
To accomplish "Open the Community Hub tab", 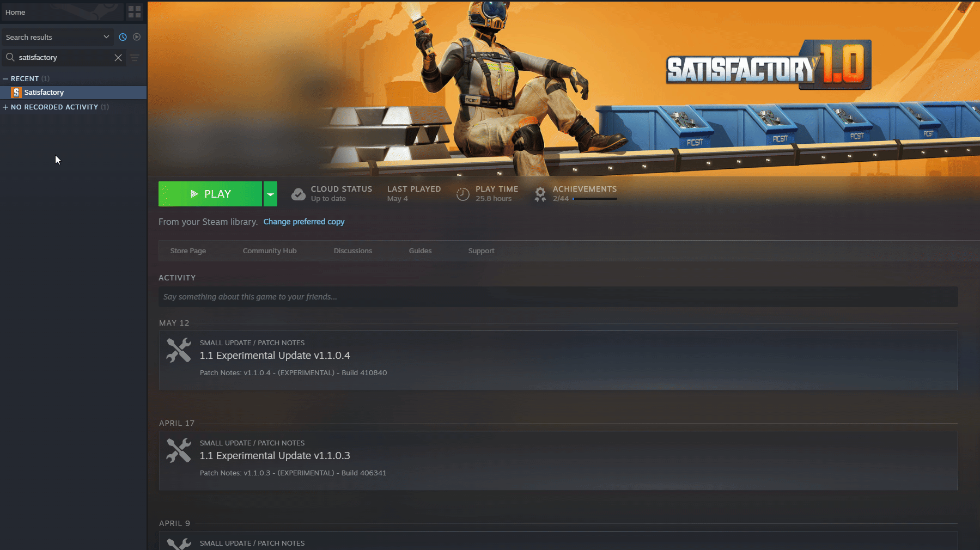I will point(270,251).
